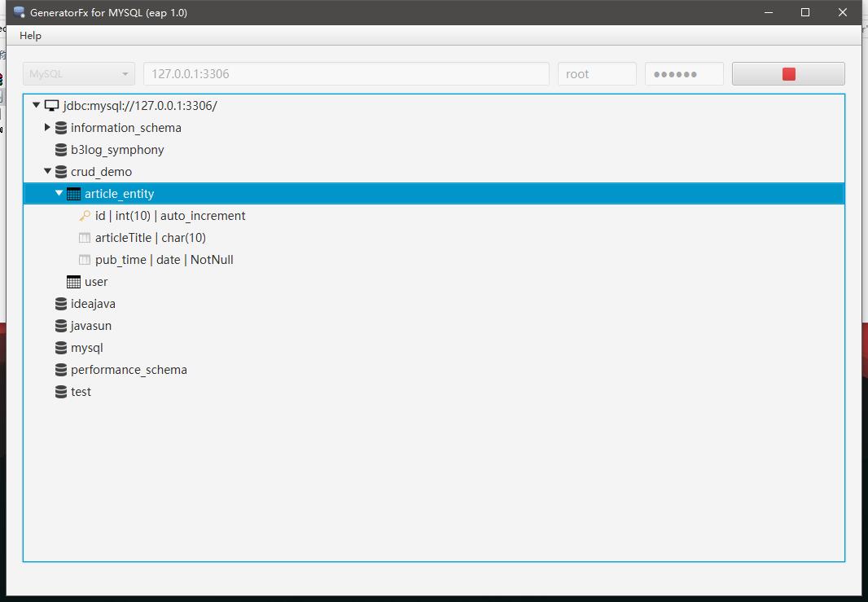Select jdbc:mysql://127.0.0.1:3306/ tree row
The width and height of the screenshot is (868, 602).
[434, 106]
